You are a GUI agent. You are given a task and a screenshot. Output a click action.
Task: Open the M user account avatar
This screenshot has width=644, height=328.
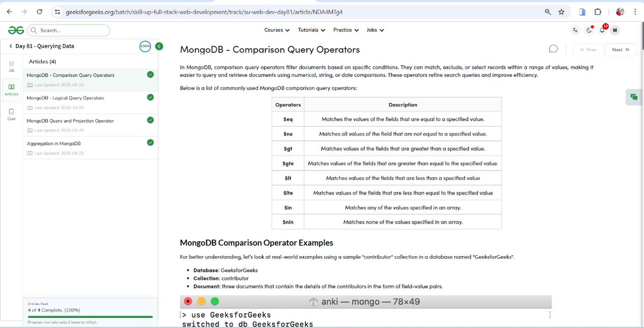[x=615, y=30]
